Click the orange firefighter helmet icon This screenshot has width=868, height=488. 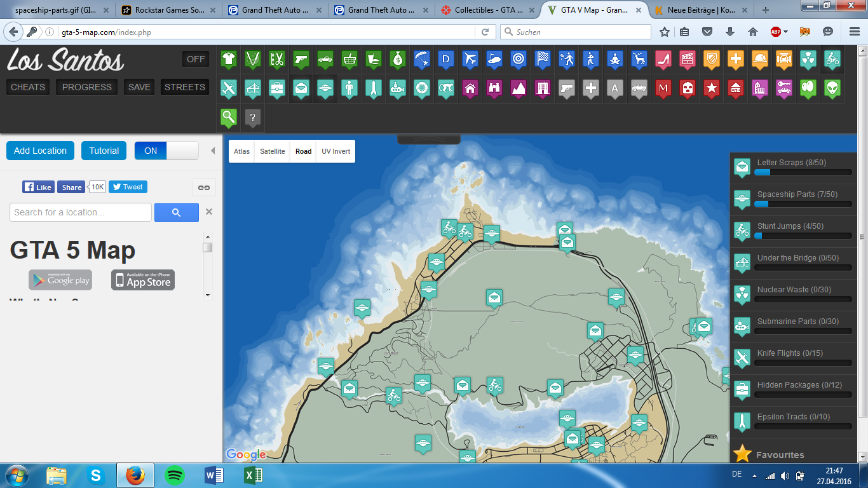pyautogui.click(x=759, y=60)
